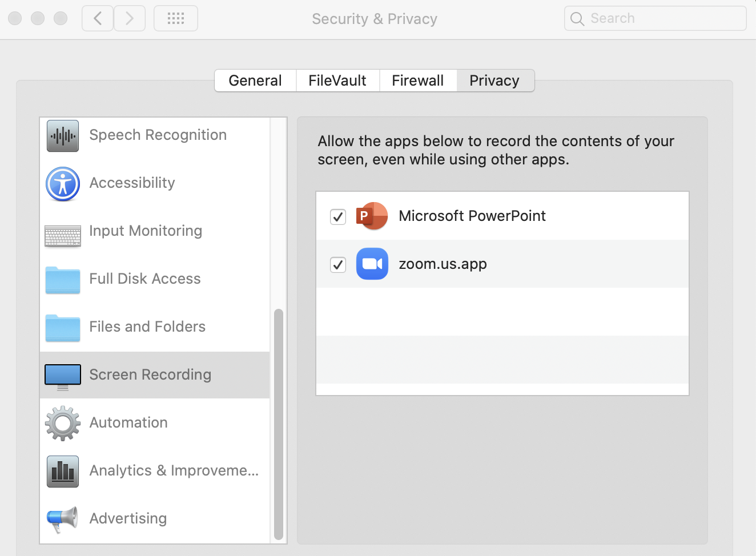This screenshot has height=556, width=756.
Task: Select Files and Folders label
Action: [147, 327]
